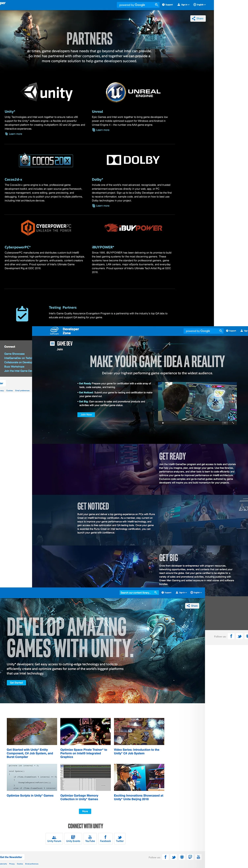248x868 pixels.
Task: Open the Twitter button under Connect with Unity
Action: tap(120, 839)
